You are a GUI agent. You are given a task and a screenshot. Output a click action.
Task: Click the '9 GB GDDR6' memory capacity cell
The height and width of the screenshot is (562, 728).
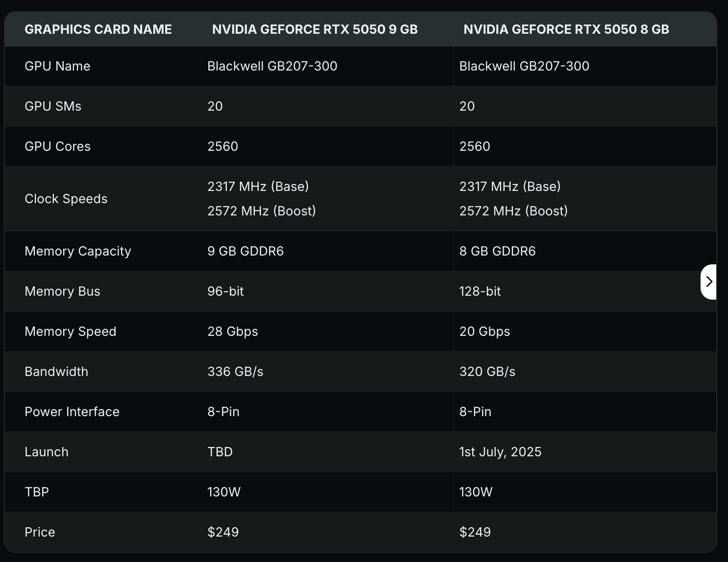[x=245, y=251]
